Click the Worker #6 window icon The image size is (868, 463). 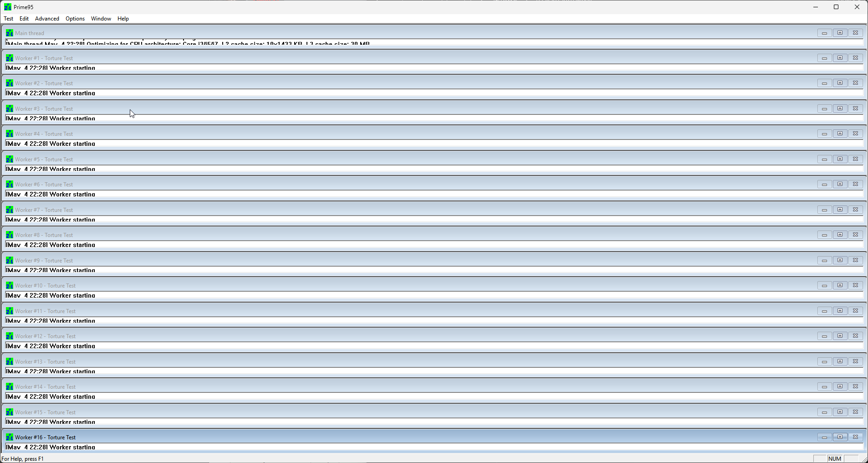point(10,184)
